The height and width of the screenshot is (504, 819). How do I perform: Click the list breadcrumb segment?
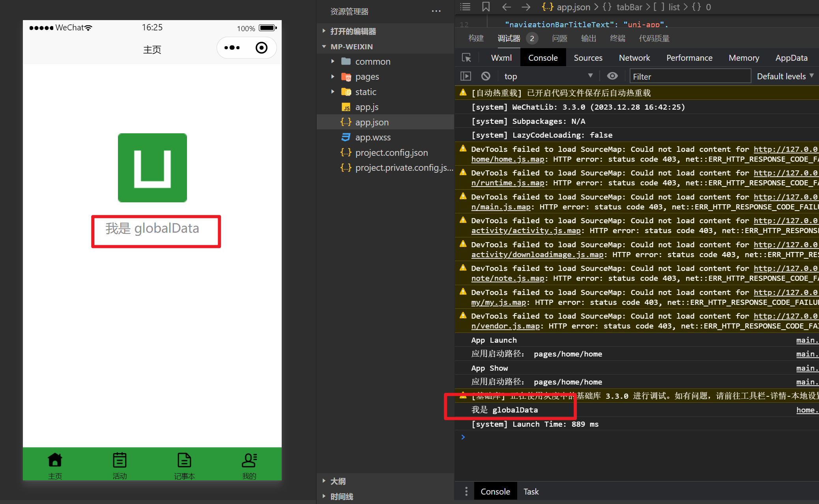click(674, 7)
